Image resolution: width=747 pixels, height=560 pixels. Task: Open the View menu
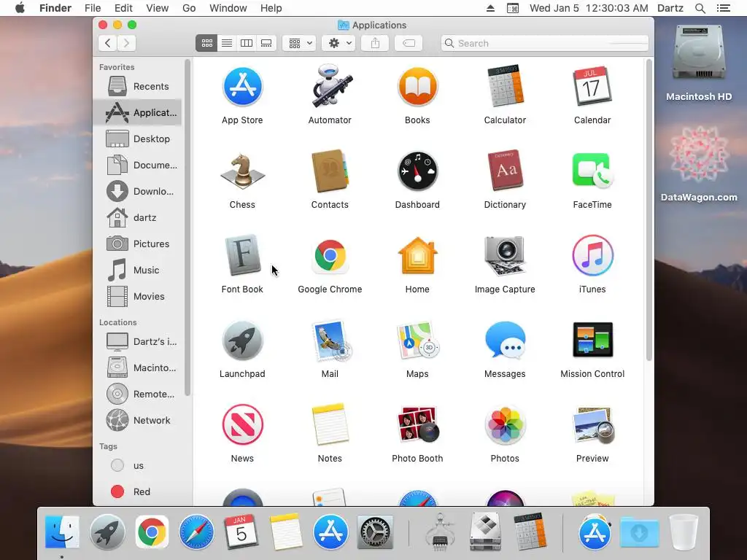[x=158, y=8]
